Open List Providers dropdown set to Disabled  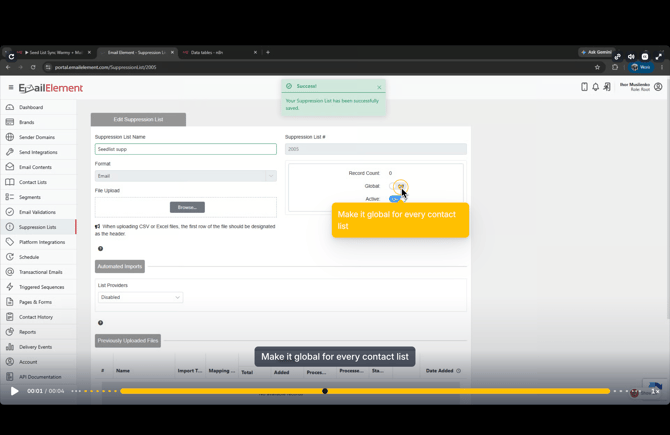140,297
